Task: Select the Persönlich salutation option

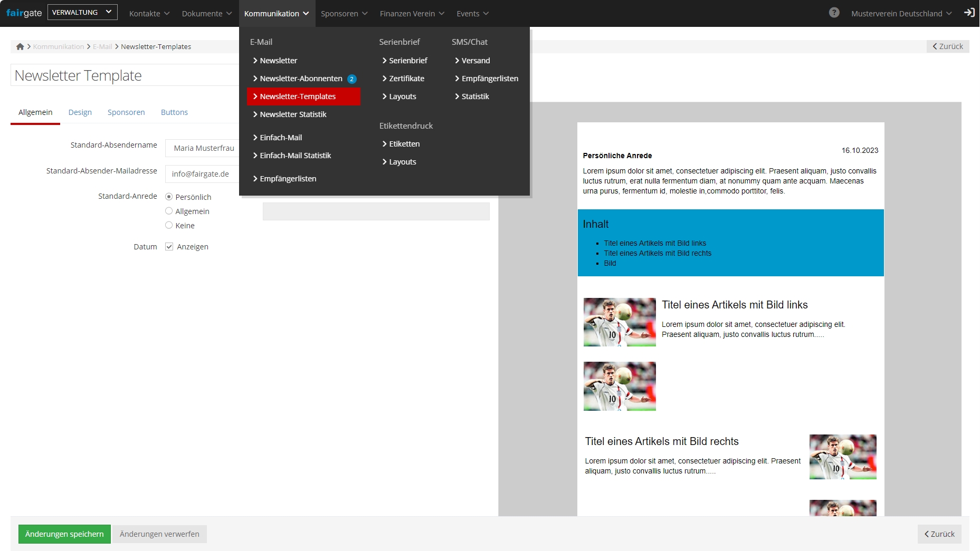Action: point(169,197)
